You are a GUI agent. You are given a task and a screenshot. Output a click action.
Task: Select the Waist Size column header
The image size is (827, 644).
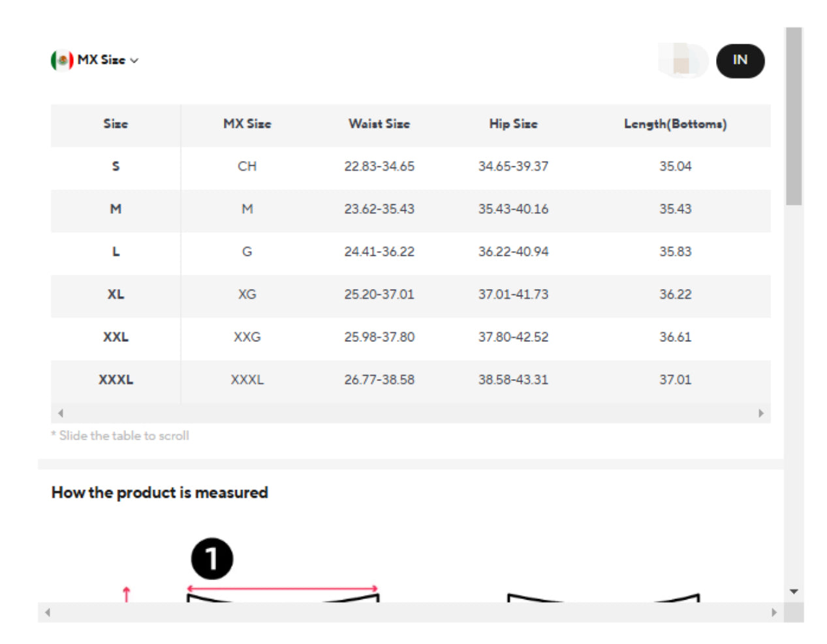(x=379, y=124)
